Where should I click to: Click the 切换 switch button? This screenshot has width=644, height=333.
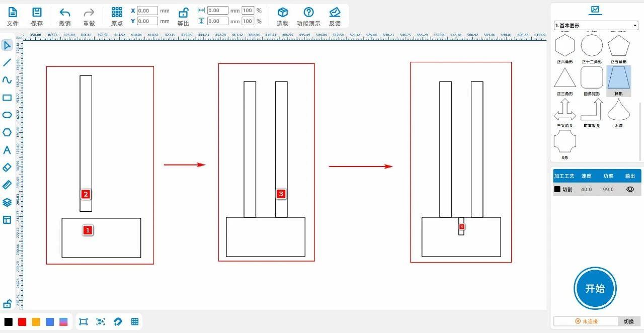coord(629,321)
